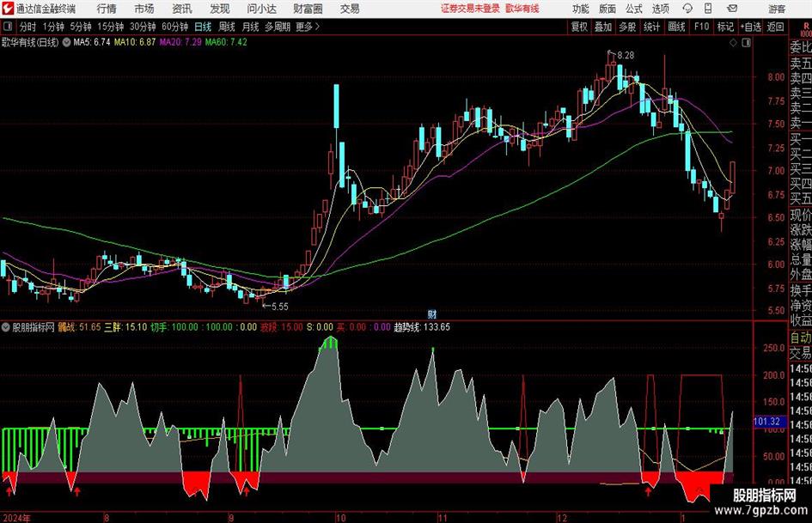Click the 歌华有线 stock name in title bar
This screenshot has width=812, height=523.
coord(522,9)
